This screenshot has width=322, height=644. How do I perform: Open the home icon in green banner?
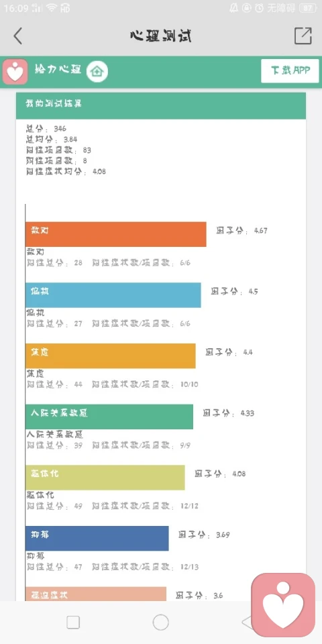tap(97, 72)
